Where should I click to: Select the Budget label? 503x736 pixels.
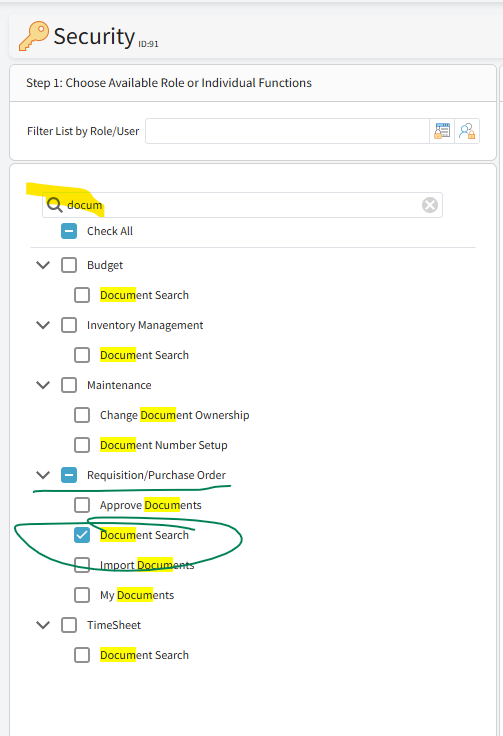[x=105, y=266]
